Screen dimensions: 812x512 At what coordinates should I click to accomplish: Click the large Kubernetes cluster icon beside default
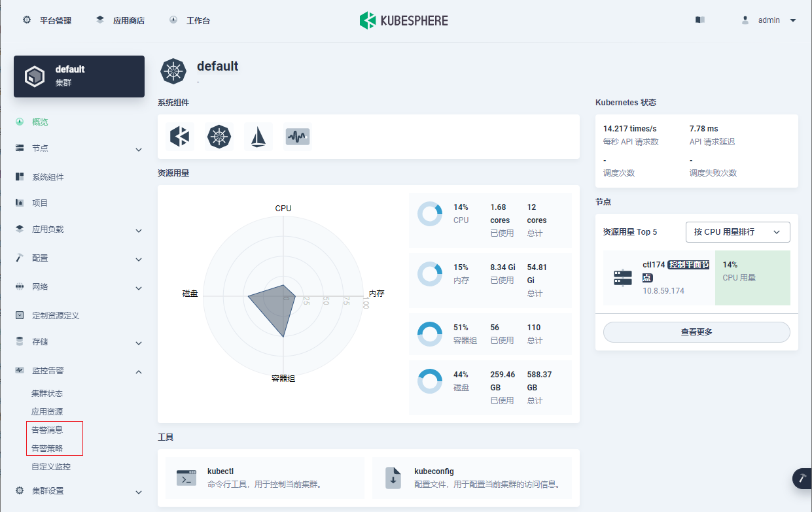173,71
